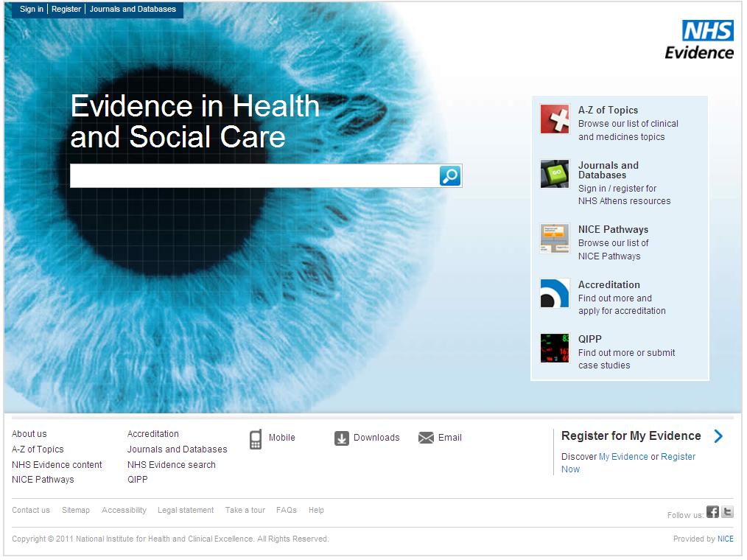Open the Accessibility link in footer
The width and height of the screenshot is (747, 560).
(124, 510)
